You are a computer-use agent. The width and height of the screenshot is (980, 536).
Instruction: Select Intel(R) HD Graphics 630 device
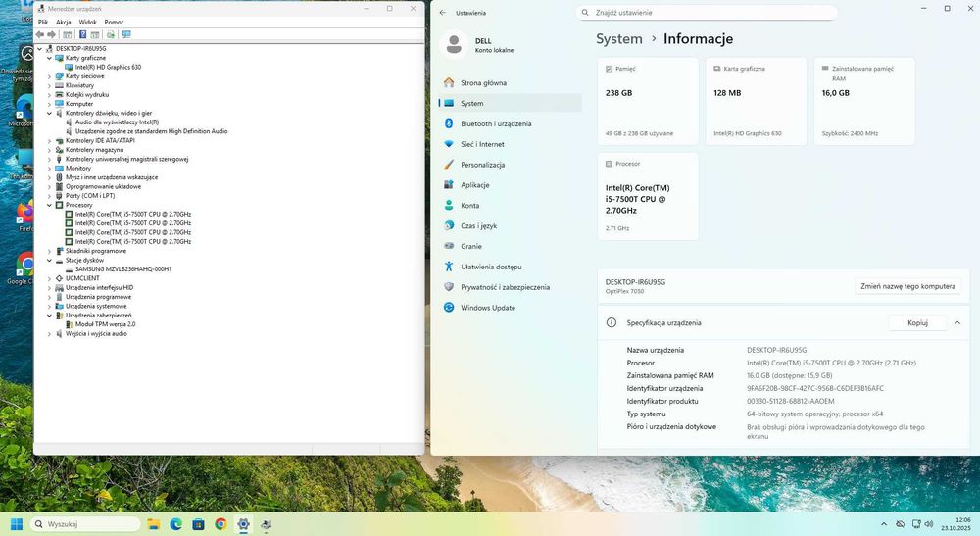coord(108,67)
